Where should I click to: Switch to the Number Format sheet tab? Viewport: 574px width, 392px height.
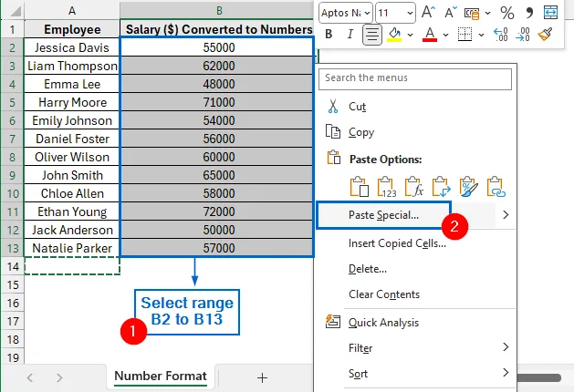[161, 377]
